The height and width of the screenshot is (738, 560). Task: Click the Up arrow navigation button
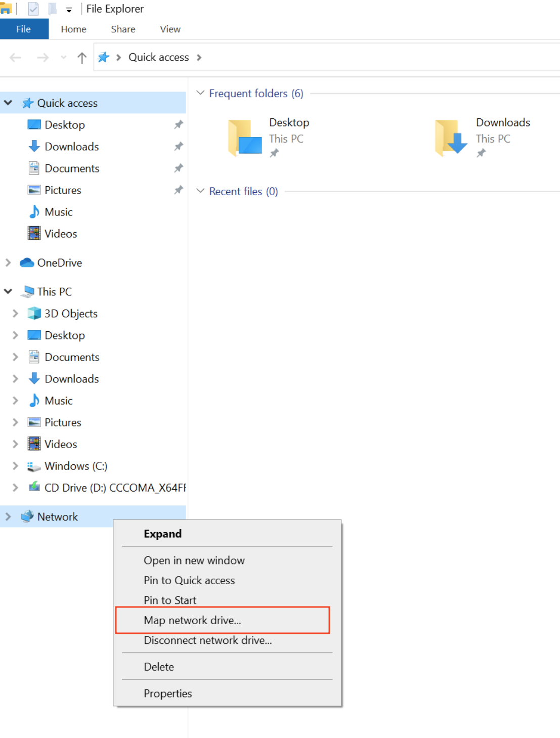point(81,58)
